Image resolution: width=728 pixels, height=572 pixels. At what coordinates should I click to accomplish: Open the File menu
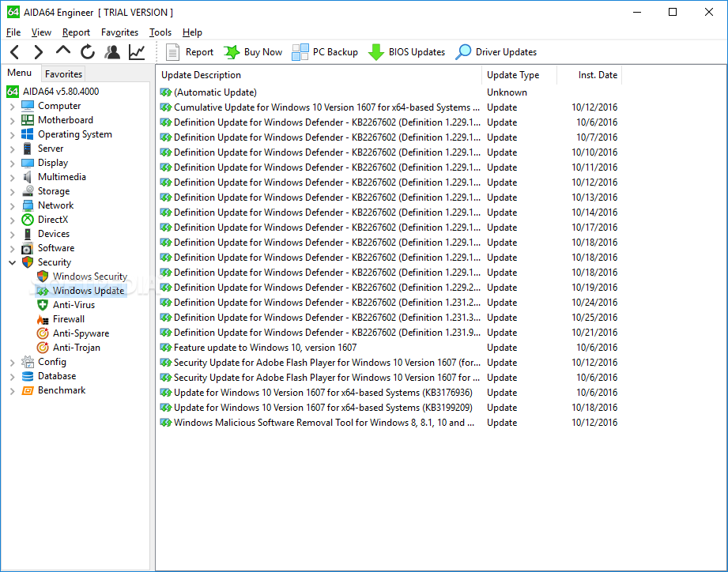[x=13, y=32]
